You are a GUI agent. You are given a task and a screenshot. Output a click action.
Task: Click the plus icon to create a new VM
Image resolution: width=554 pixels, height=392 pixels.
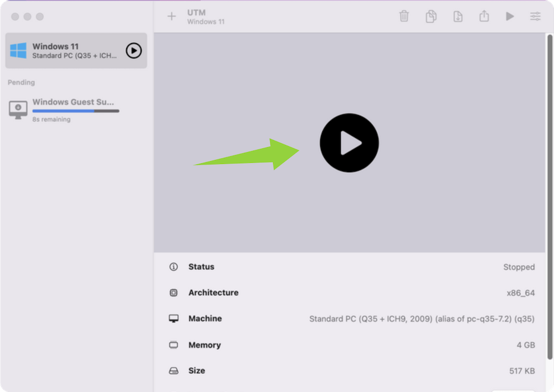point(172,17)
